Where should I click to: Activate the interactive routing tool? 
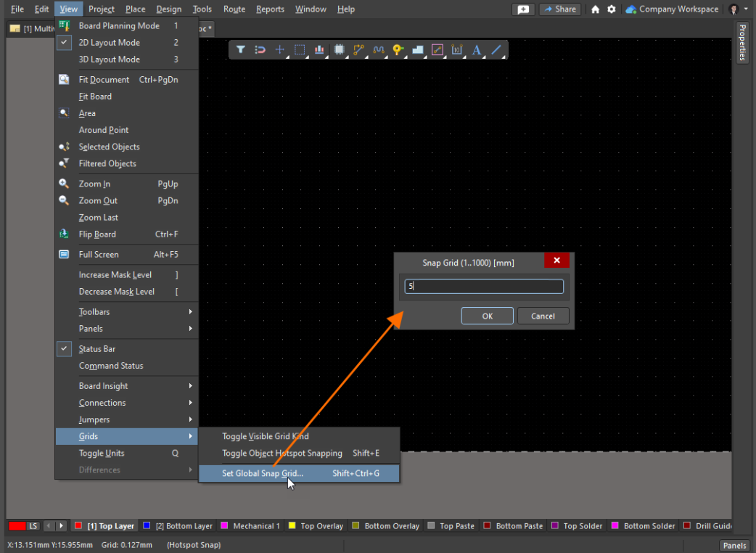tap(358, 50)
